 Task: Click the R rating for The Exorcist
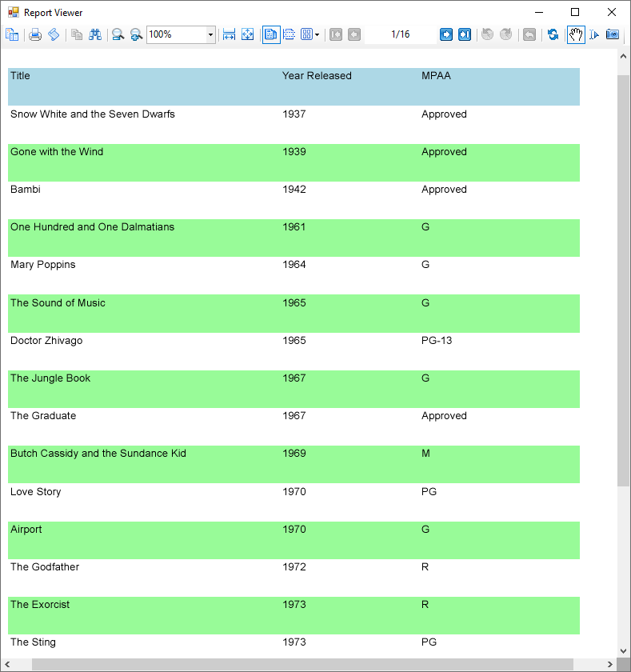tap(425, 605)
